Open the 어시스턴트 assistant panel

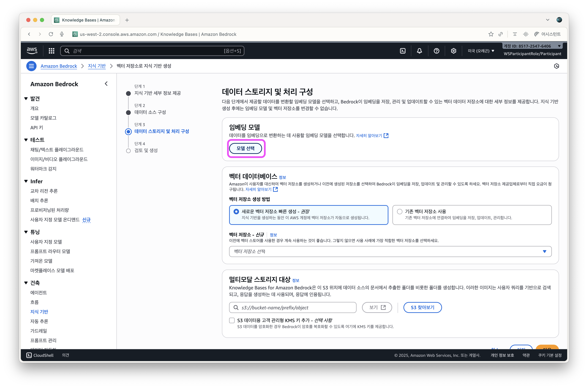547,34
